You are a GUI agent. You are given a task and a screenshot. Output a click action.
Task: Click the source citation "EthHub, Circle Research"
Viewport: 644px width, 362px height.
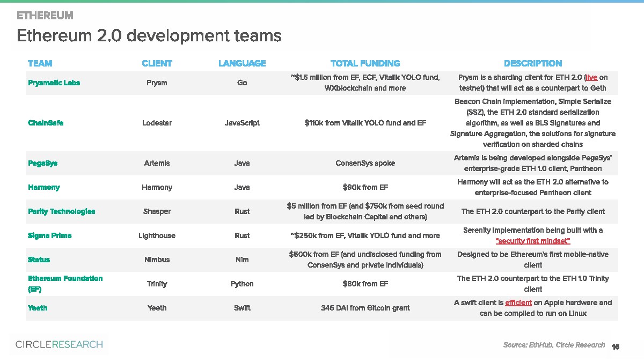[553, 345]
